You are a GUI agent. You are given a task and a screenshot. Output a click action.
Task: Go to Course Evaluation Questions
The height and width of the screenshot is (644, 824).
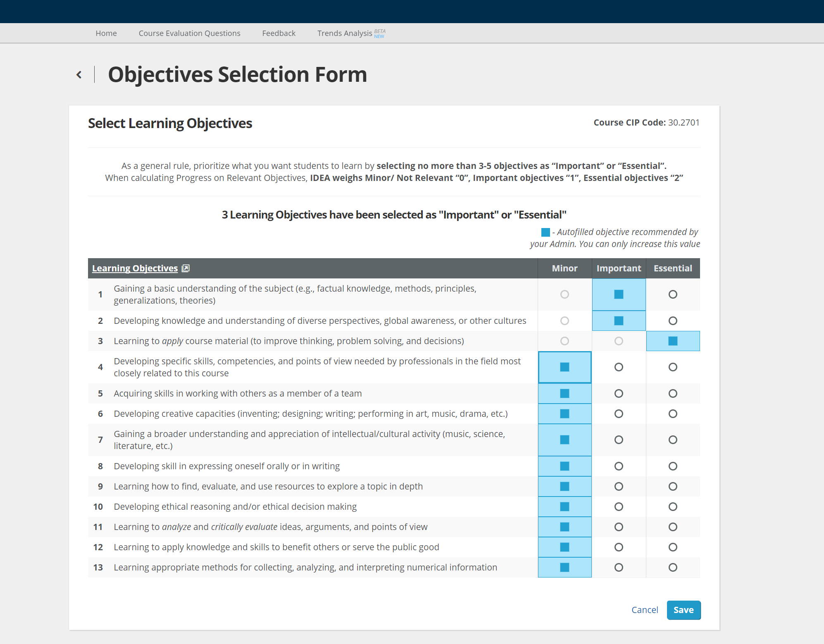189,33
